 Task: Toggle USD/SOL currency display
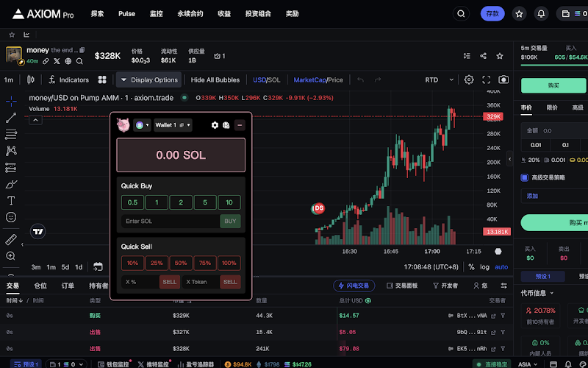tap(267, 80)
